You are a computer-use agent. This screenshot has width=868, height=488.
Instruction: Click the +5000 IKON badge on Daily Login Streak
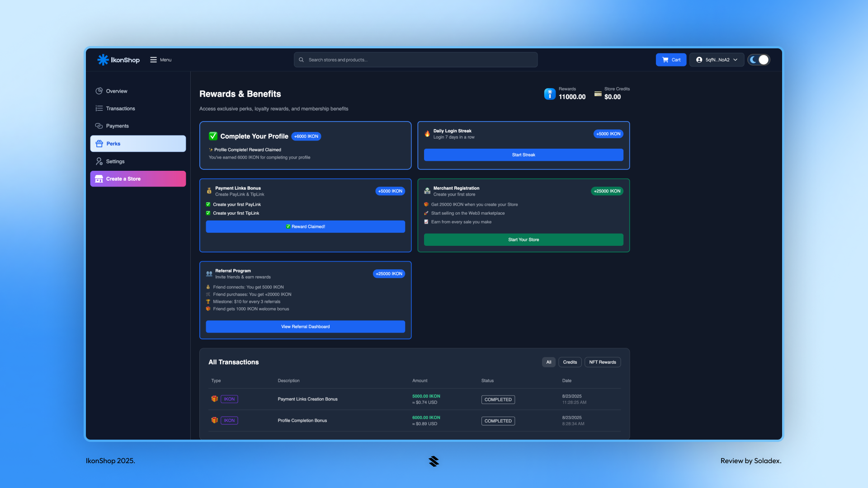(608, 134)
